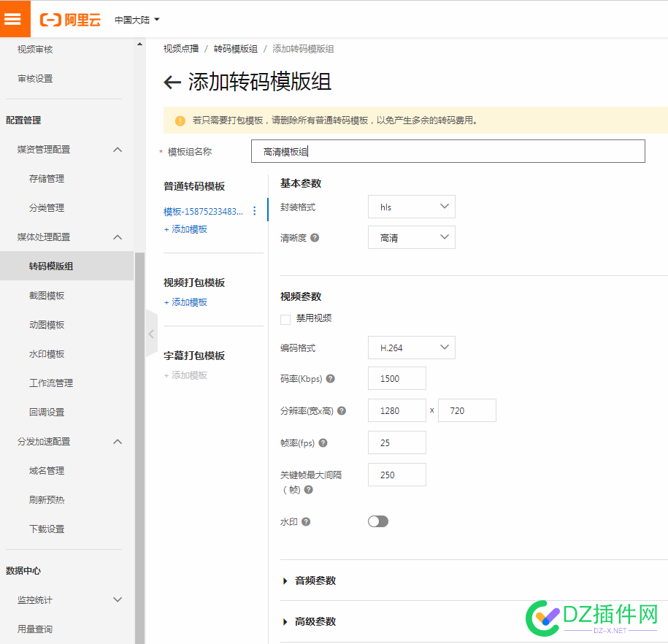
Task: Open 下载设置 in the sidebar
Action: coord(47,529)
